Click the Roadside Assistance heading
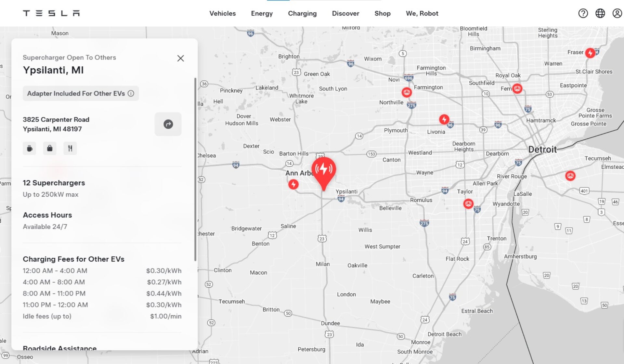 coord(59,348)
